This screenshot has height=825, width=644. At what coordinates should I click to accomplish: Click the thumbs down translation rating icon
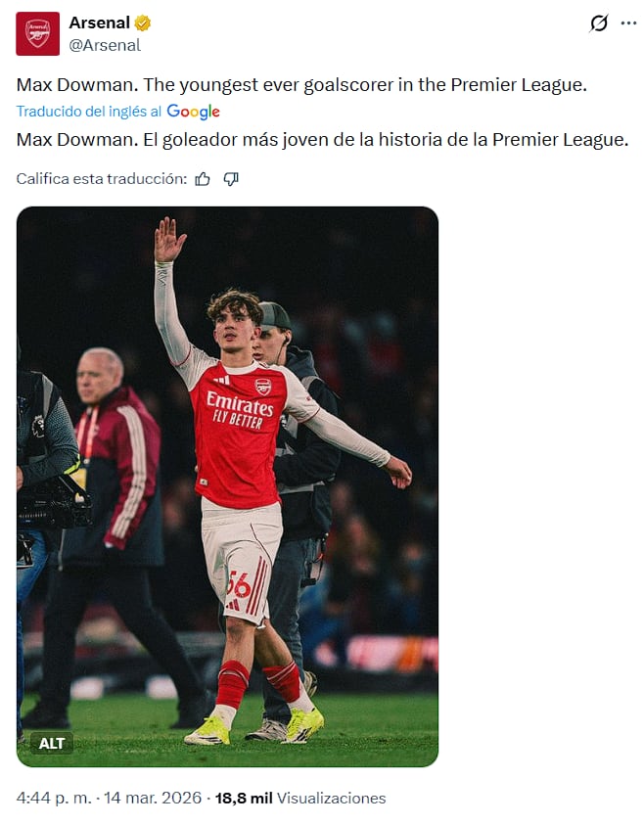(x=231, y=179)
